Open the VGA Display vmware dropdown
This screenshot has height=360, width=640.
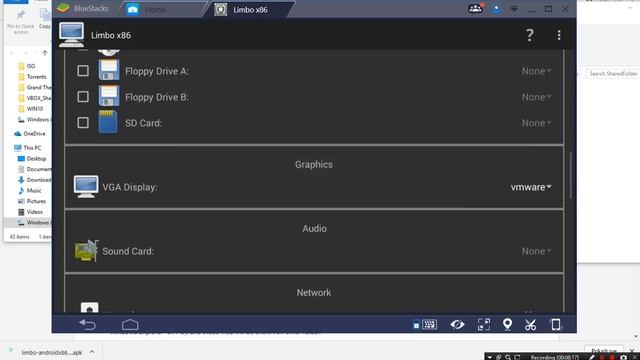pyautogui.click(x=531, y=187)
